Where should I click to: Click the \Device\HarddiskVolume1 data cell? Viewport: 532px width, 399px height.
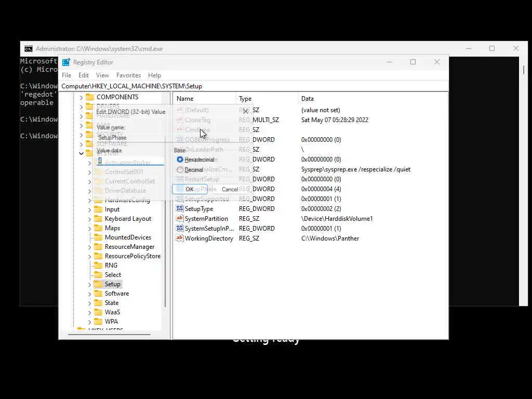pos(337,219)
